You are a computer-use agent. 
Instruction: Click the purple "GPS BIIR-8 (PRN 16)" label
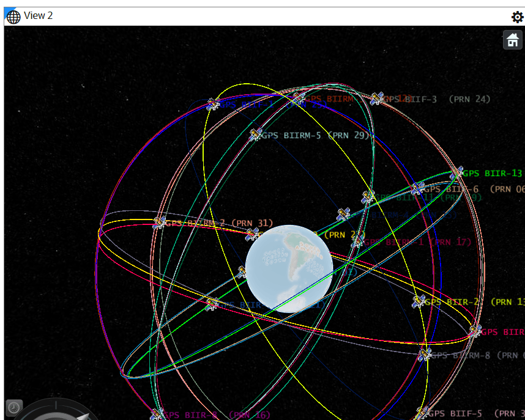217,415
